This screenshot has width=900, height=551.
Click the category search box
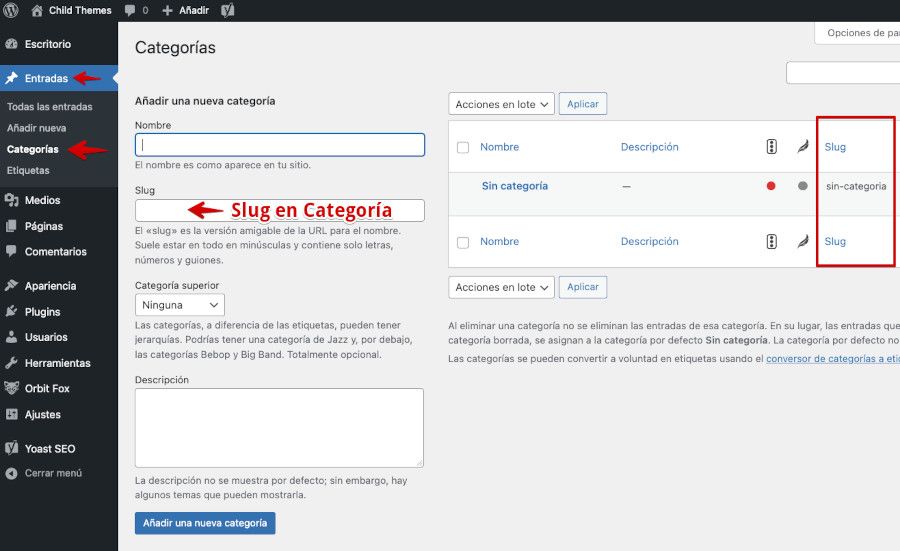(843, 73)
